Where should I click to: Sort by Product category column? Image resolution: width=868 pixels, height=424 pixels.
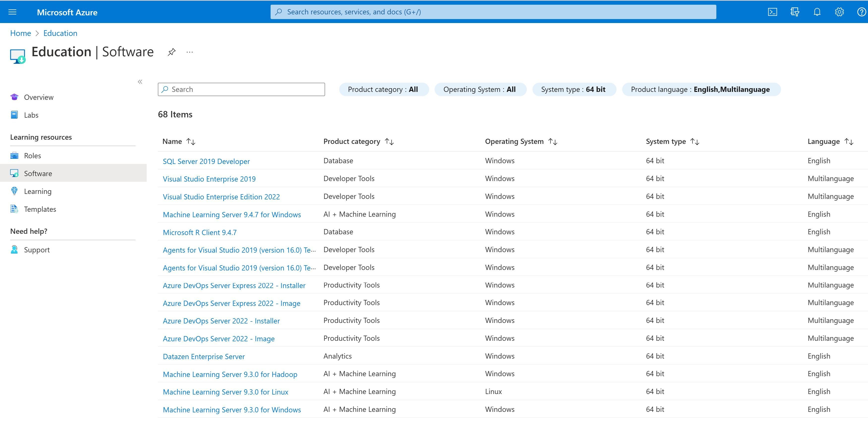pos(389,142)
